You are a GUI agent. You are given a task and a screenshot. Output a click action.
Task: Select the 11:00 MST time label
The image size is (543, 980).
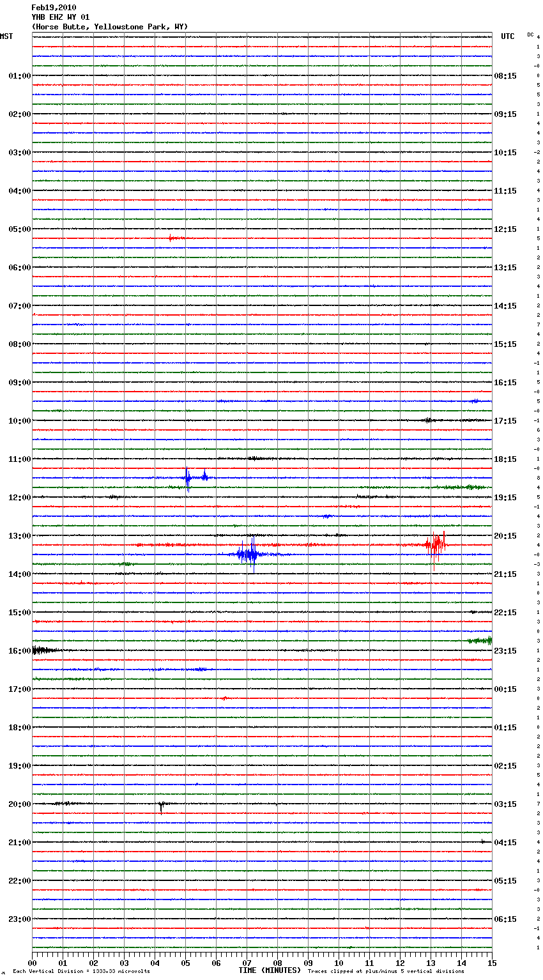coord(20,459)
